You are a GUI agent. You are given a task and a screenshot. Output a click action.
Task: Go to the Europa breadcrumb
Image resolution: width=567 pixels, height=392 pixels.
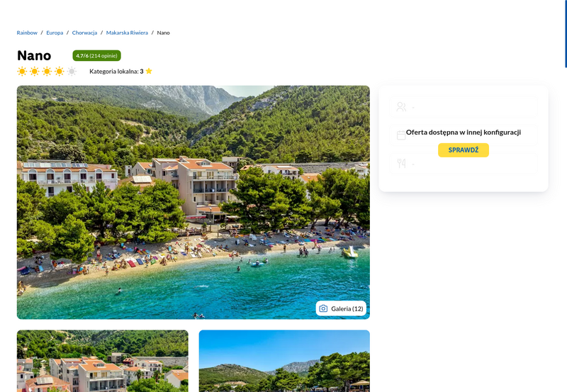[x=55, y=33]
